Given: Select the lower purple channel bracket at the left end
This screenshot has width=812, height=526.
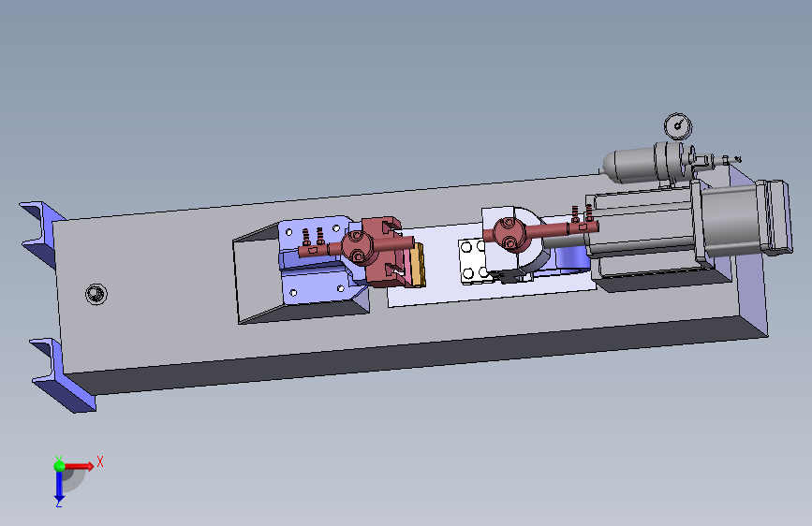Looking at the screenshot, I should (61, 375).
